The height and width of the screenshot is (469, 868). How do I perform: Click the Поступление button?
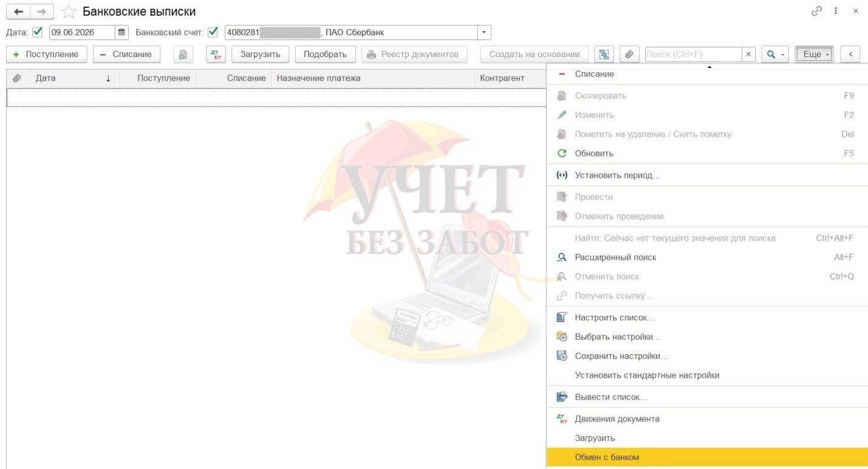(x=47, y=54)
